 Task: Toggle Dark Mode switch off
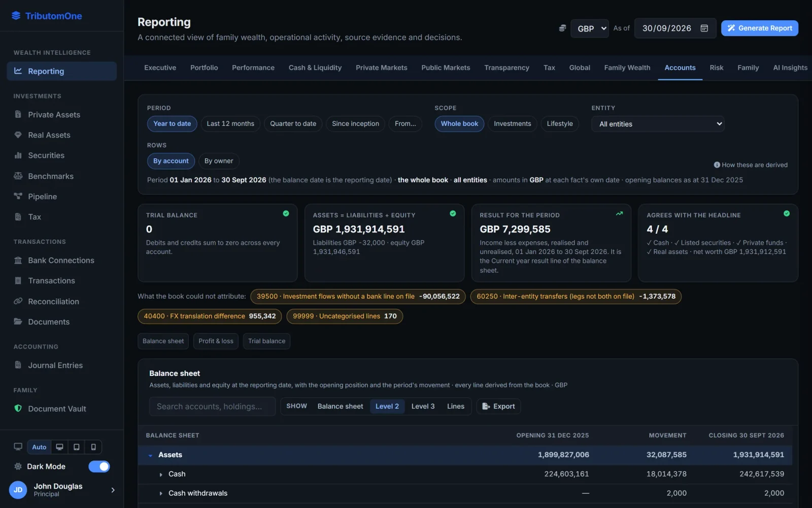click(99, 466)
